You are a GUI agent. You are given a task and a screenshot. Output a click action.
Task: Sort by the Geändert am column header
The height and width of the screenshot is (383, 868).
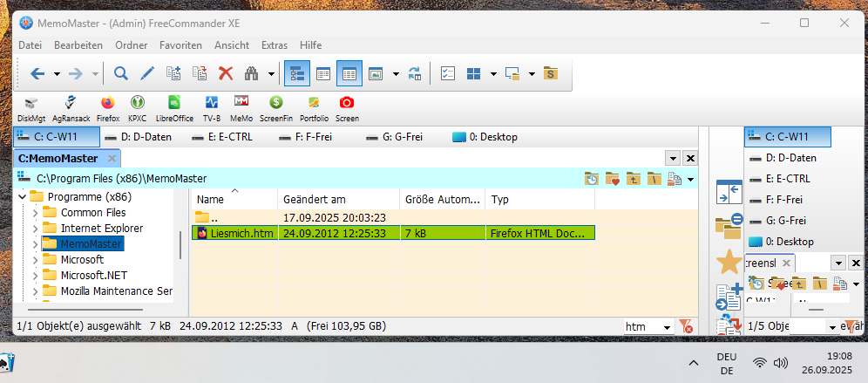pyautogui.click(x=339, y=199)
